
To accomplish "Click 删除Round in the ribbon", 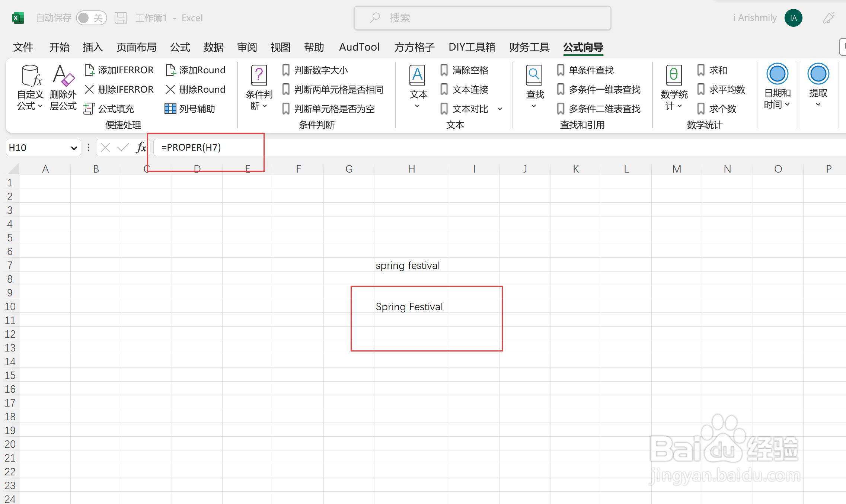I will (196, 89).
